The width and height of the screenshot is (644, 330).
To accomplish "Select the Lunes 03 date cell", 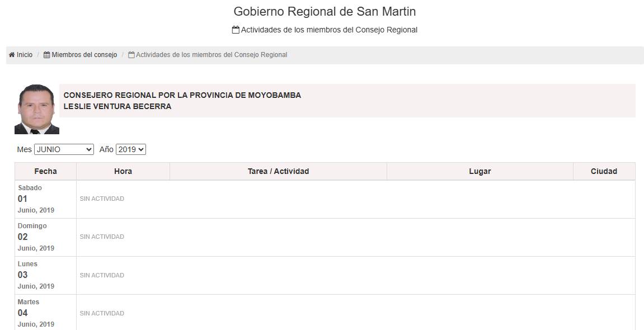I will point(45,275).
